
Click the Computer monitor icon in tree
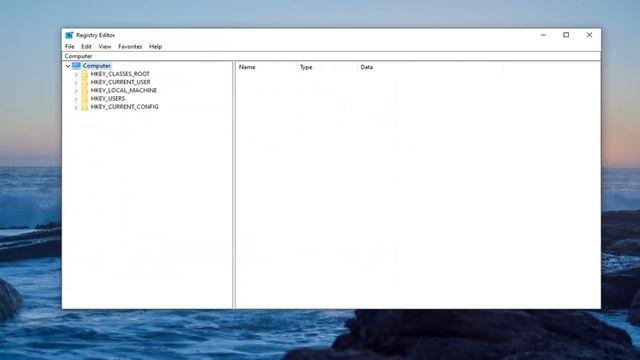point(76,65)
